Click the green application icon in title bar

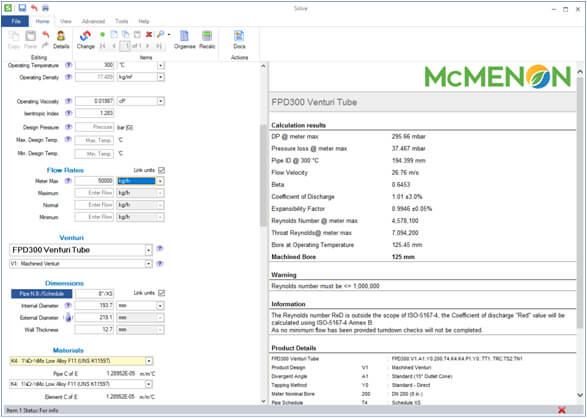(7, 7)
